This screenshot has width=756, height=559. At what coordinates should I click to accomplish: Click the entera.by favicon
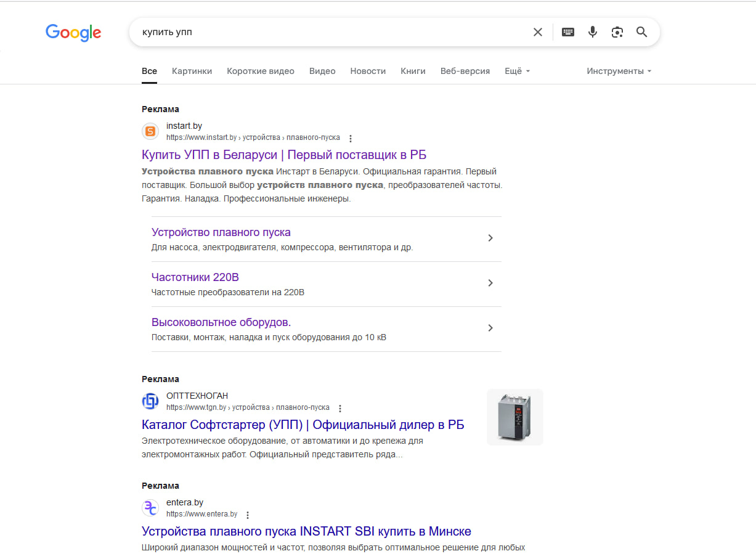coord(150,508)
